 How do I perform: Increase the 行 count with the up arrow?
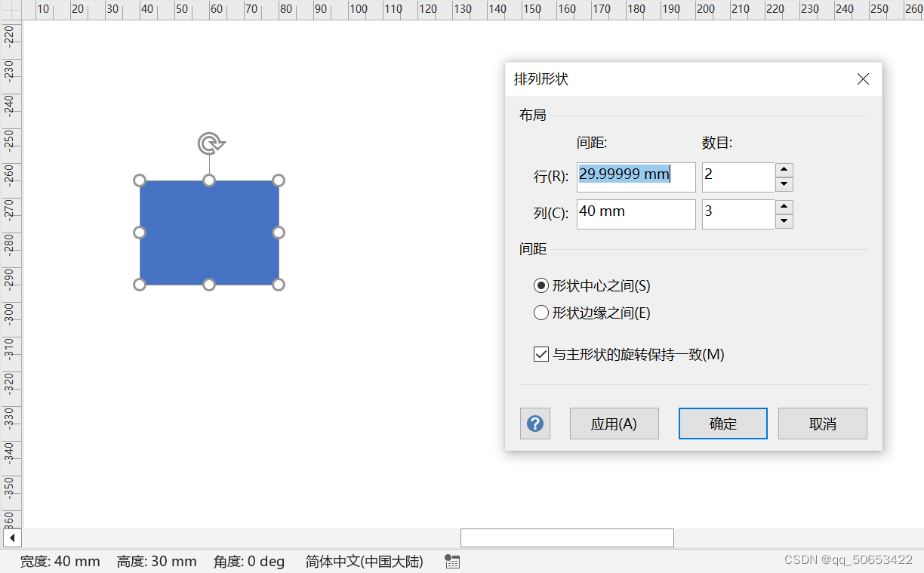point(784,170)
